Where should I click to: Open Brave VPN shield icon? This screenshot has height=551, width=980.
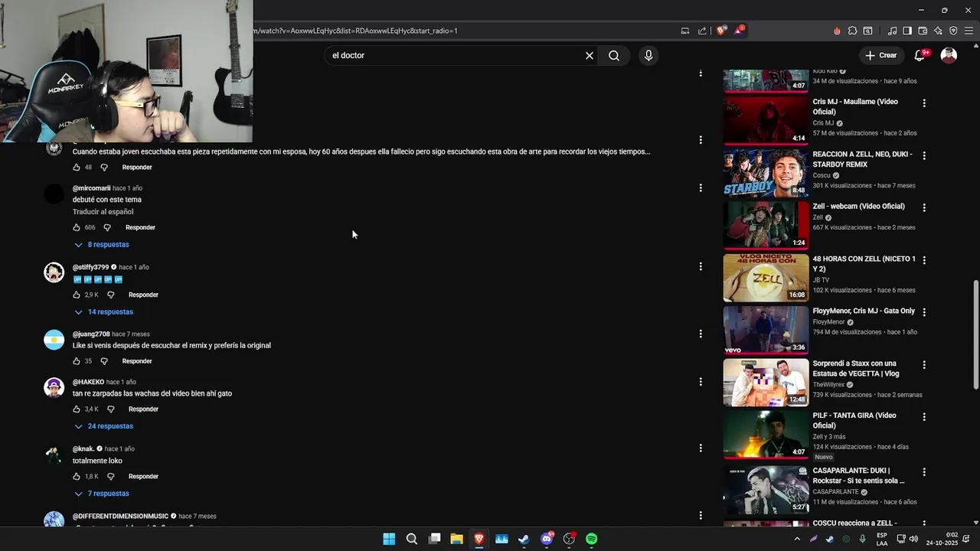click(953, 31)
